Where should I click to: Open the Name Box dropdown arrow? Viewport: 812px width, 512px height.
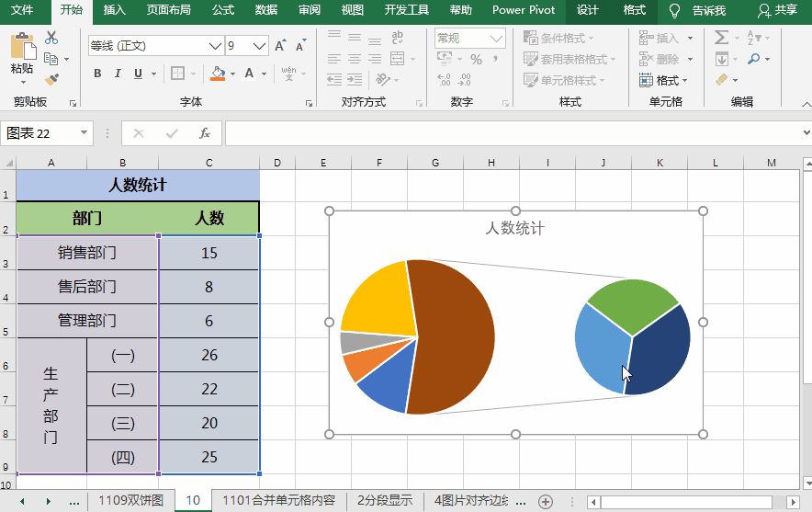point(85,133)
